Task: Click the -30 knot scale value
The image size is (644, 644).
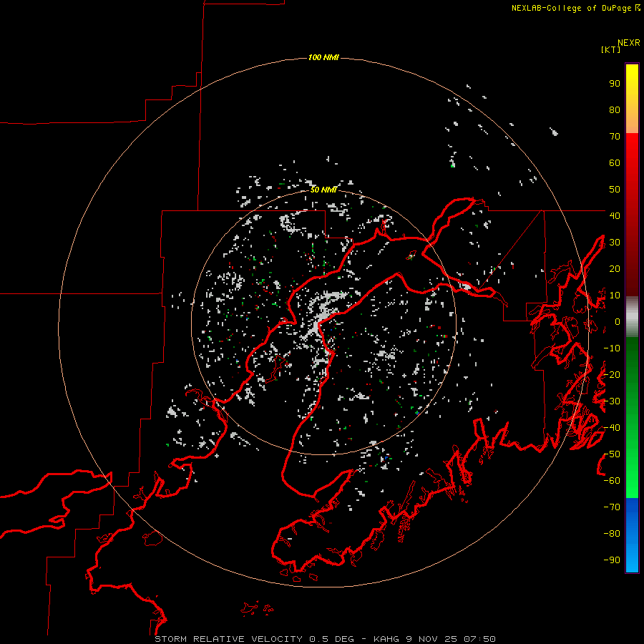Action: click(x=612, y=401)
